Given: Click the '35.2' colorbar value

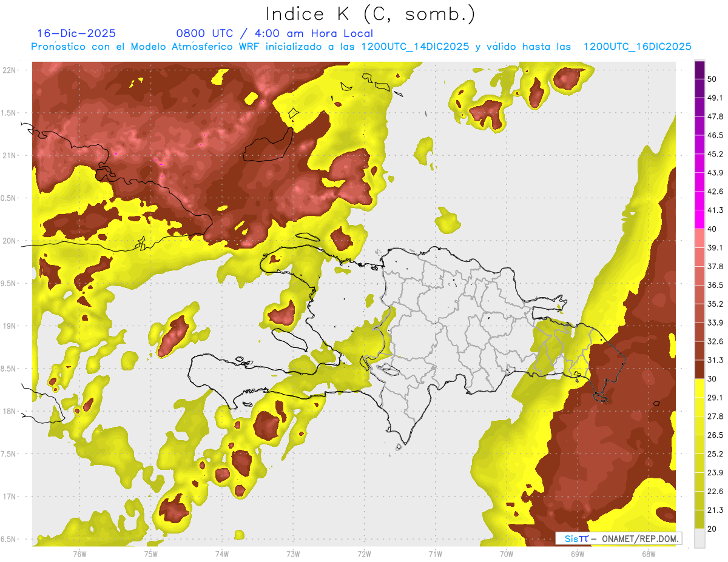Looking at the screenshot, I should [715, 304].
